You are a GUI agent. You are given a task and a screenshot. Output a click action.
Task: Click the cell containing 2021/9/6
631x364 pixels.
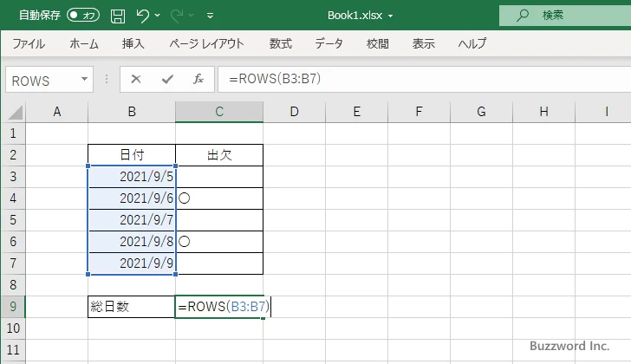point(132,198)
